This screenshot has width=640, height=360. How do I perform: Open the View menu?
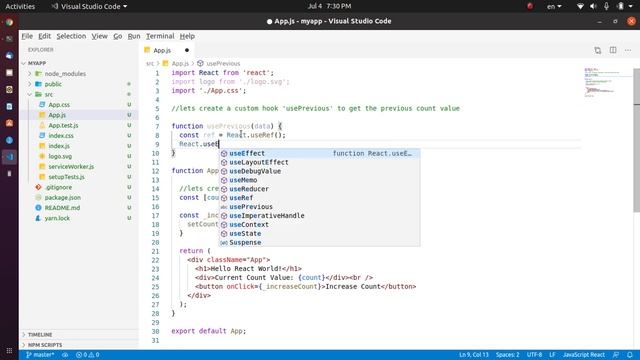click(x=99, y=36)
